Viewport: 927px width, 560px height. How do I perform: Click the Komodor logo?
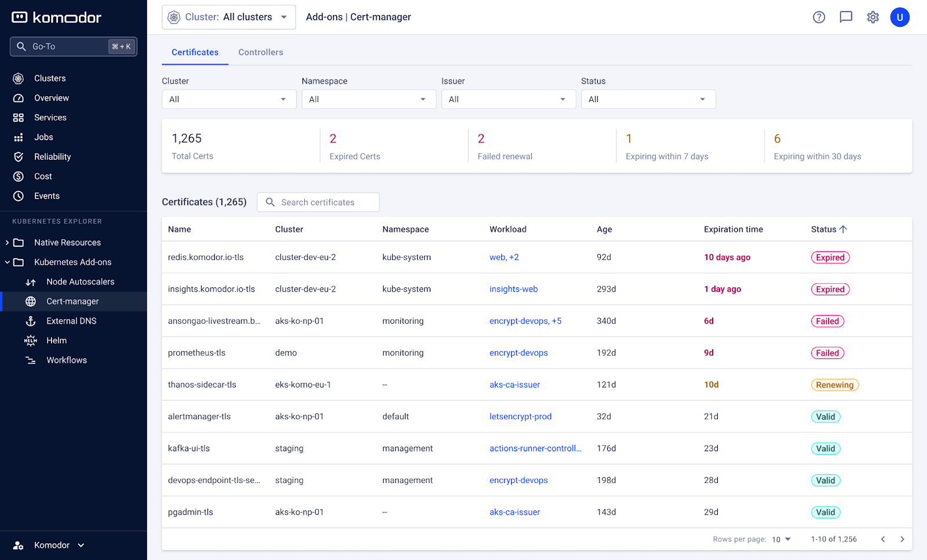click(56, 17)
